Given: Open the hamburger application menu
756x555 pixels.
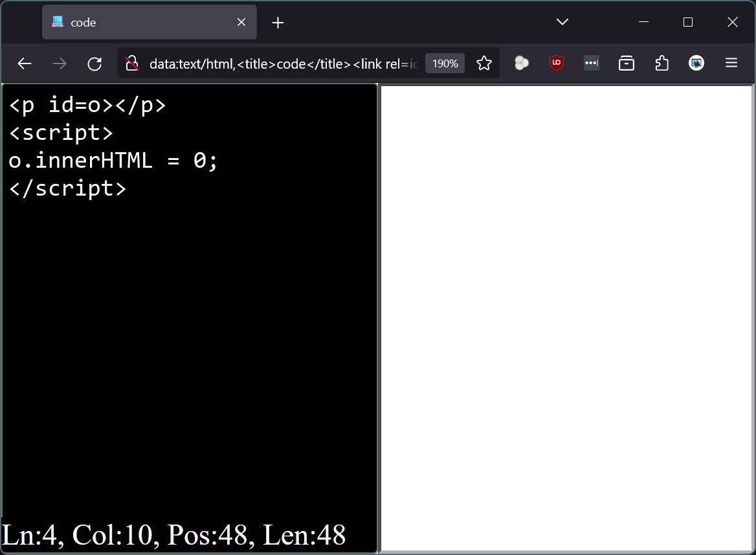Looking at the screenshot, I should (x=731, y=63).
